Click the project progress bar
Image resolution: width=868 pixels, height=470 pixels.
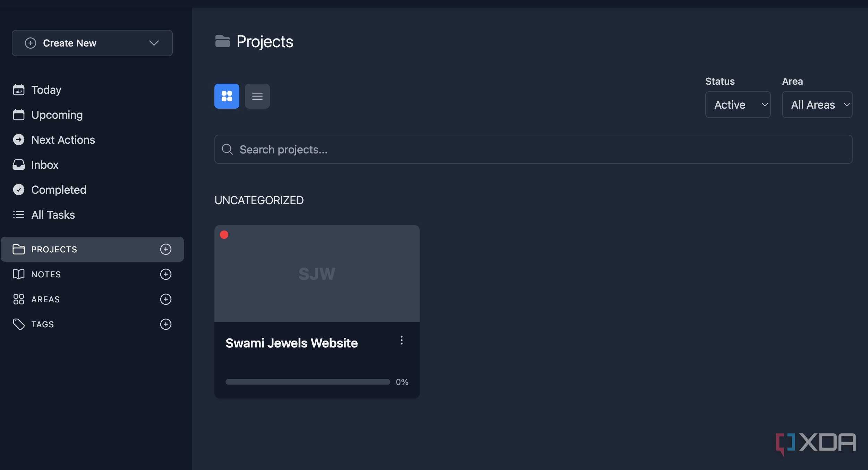pos(308,382)
